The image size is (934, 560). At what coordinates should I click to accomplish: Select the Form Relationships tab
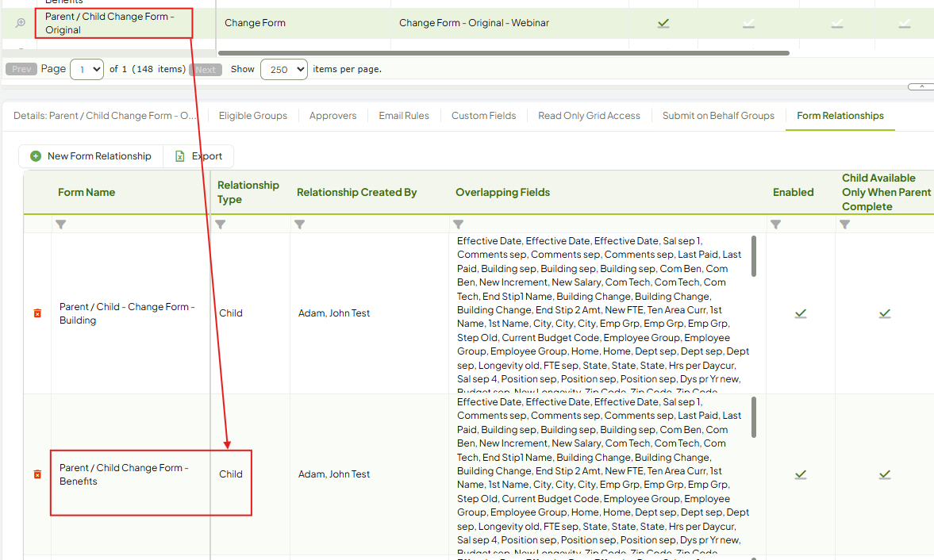pos(840,116)
